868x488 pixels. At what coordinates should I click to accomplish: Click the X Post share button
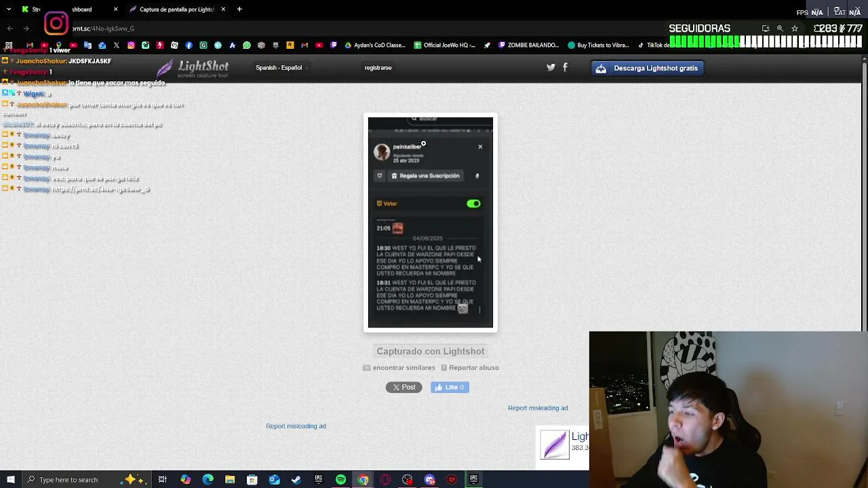(404, 387)
